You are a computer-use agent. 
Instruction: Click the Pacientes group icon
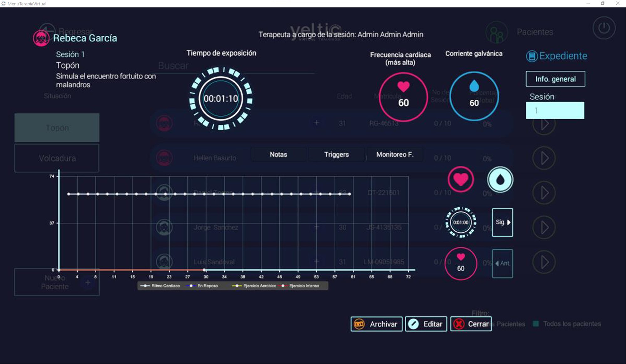pyautogui.click(x=496, y=33)
